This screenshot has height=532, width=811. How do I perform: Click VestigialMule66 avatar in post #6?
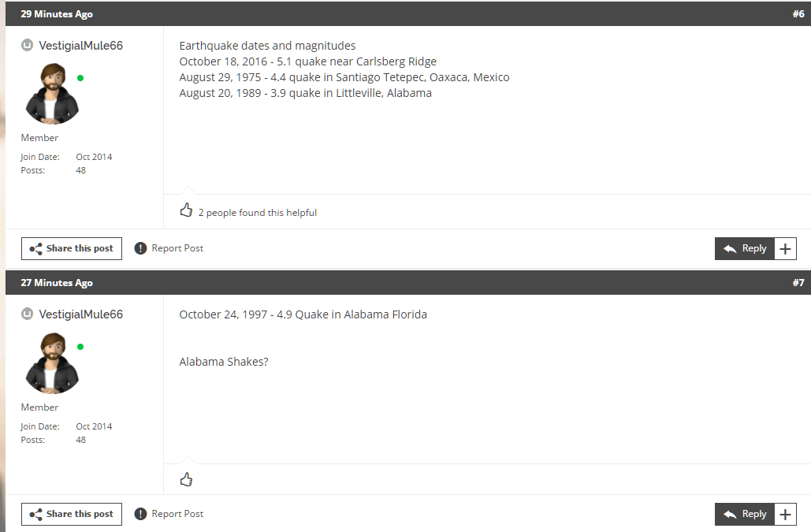52,94
